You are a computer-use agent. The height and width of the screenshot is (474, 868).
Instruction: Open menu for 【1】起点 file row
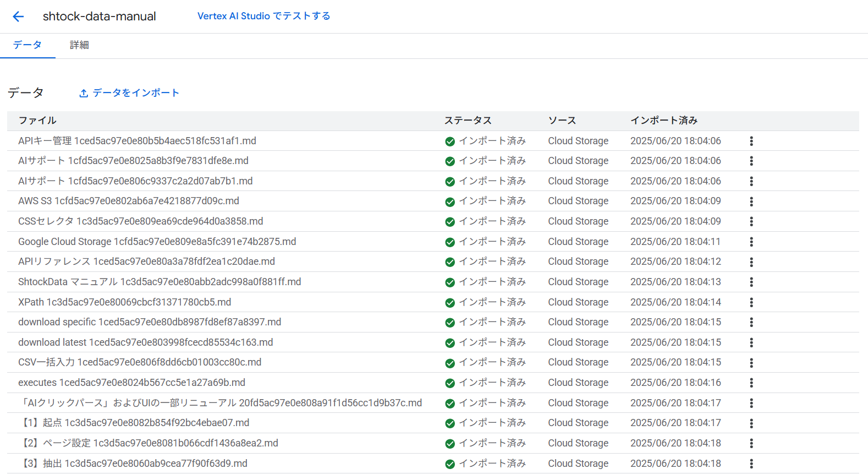pos(751,423)
